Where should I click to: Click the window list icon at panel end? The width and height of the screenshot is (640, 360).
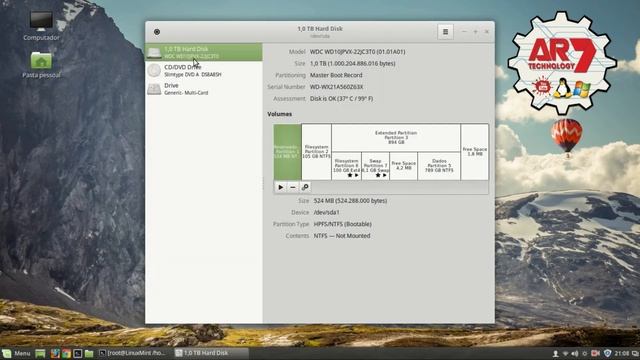(x=635, y=353)
